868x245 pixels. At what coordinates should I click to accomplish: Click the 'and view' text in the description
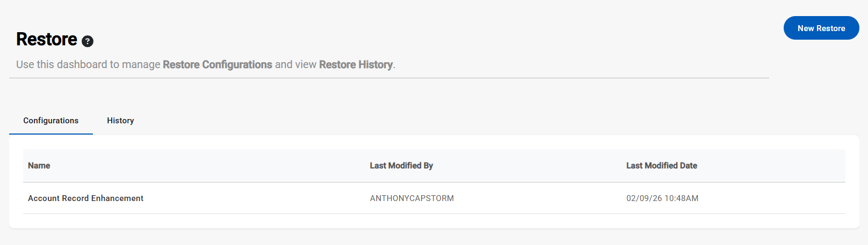click(295, 65)
